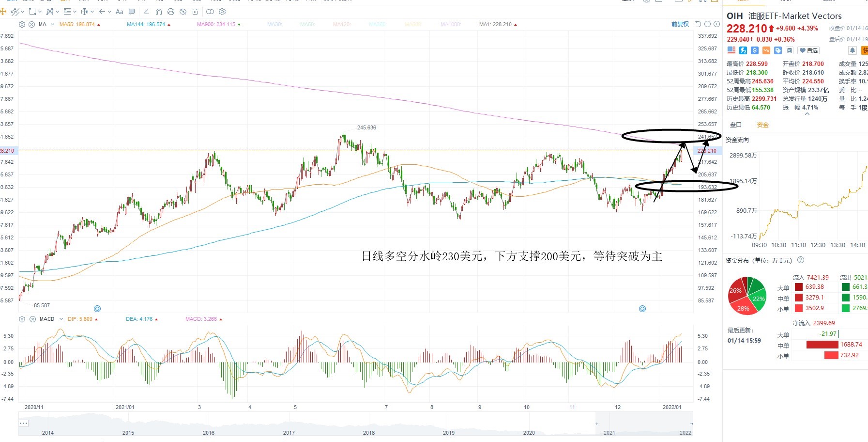
Task: Zoom out chart with minus icon
Action: tap(707, 24)
